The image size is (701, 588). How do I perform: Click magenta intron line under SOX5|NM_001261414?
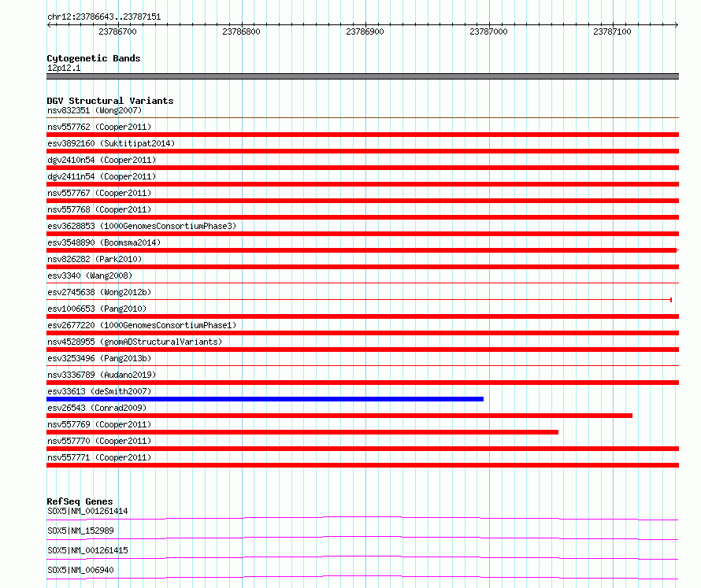(x=362, y=518)
